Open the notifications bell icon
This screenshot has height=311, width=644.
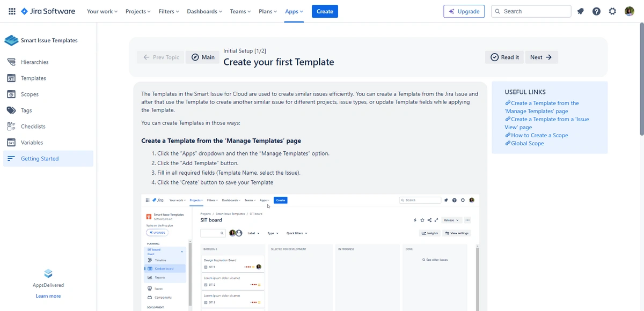(580, 11)
